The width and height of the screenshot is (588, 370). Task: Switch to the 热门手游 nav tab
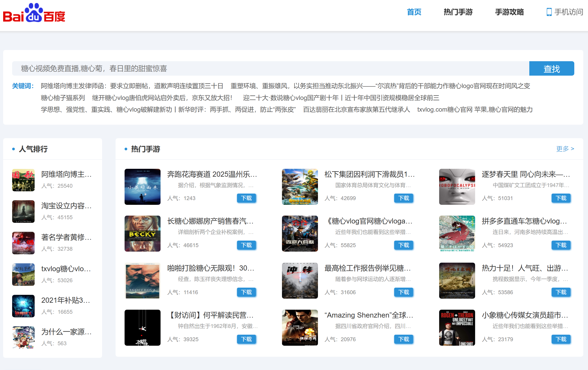[458, 12]
